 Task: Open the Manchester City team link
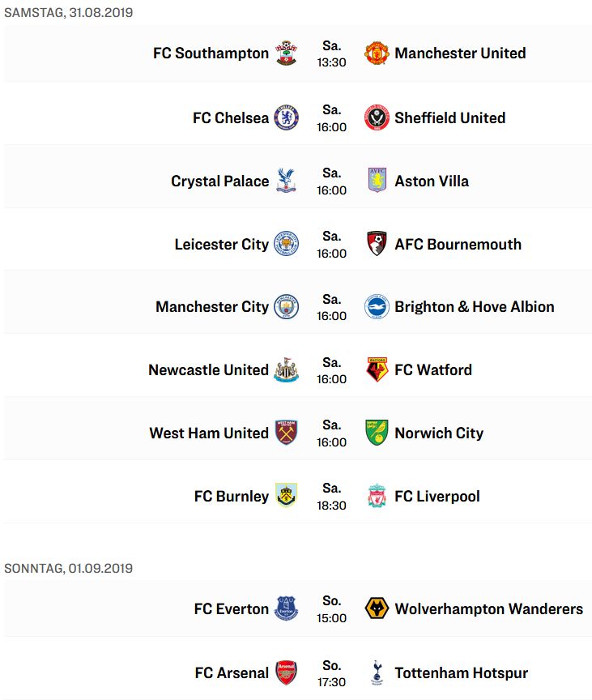point(212,307)
